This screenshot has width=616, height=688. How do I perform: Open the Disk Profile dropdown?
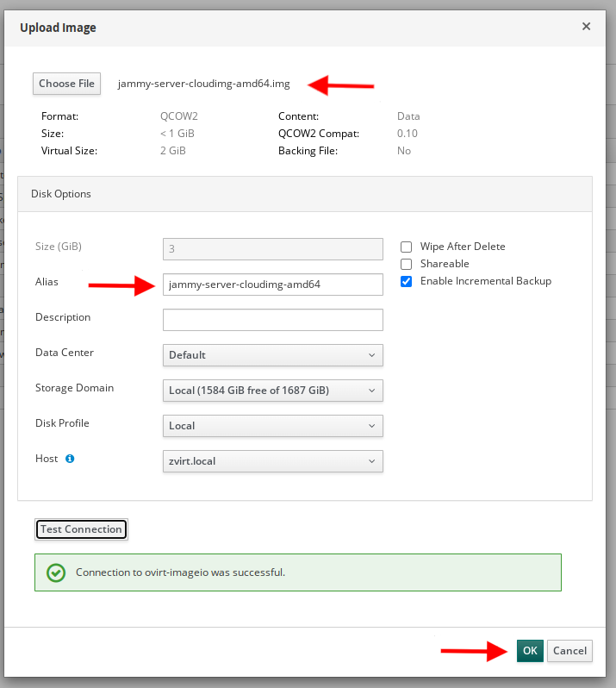coord(272,426)
